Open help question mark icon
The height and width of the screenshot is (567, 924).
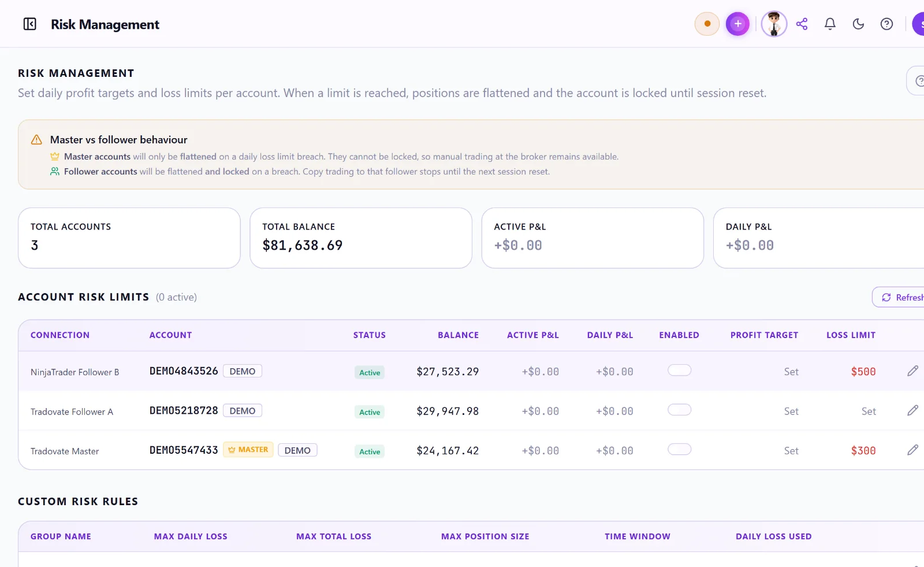click(886, 24)
